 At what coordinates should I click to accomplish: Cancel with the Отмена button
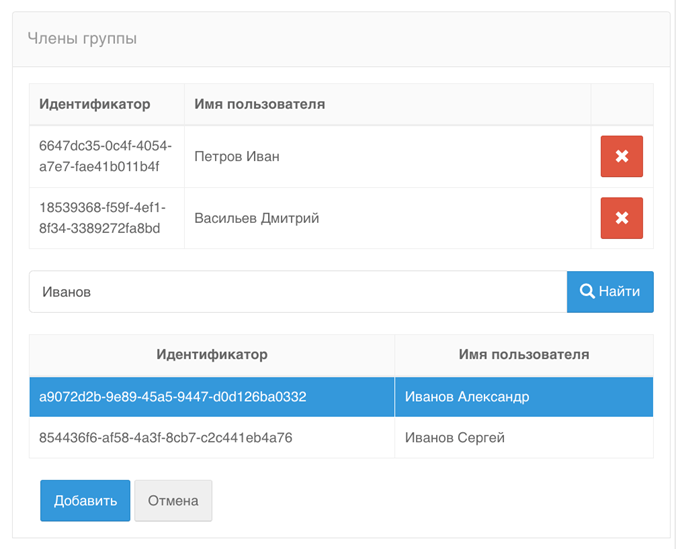click(173, 501)
